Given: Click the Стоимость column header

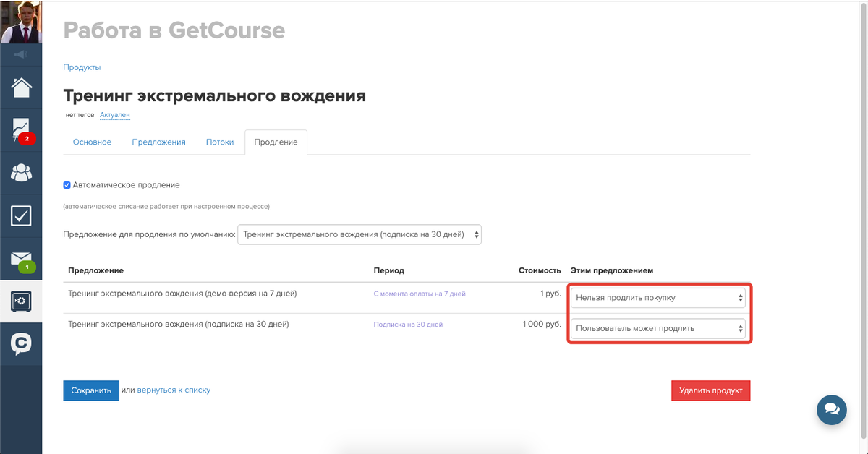Looking at the screenshot, I should point(540,270).
